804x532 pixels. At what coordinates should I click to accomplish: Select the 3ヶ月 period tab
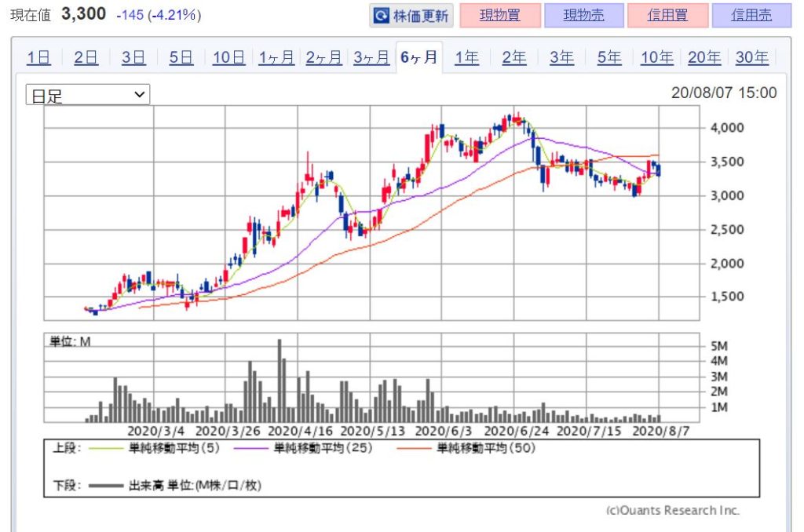pos(371,57)
